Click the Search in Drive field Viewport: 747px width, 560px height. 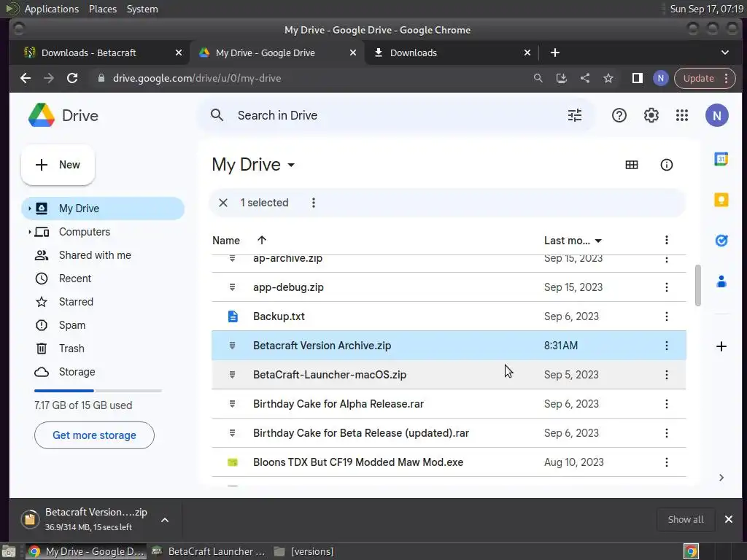(395, 115)
